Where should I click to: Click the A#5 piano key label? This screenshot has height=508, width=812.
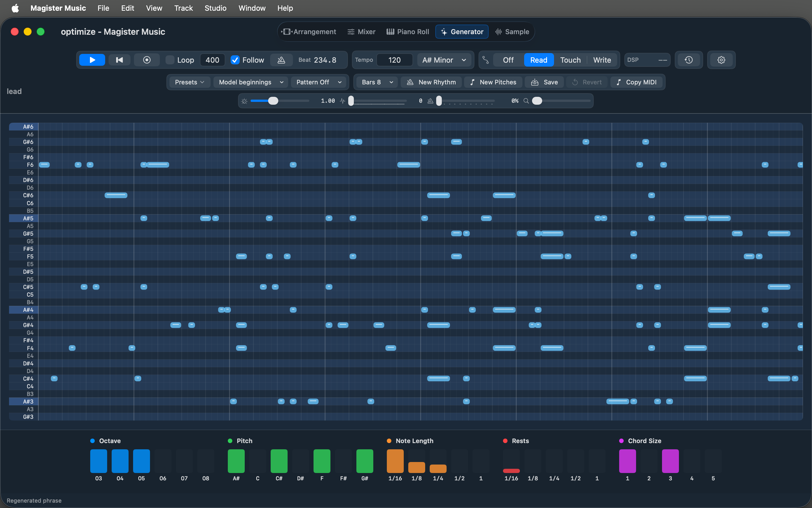[23, 218]
